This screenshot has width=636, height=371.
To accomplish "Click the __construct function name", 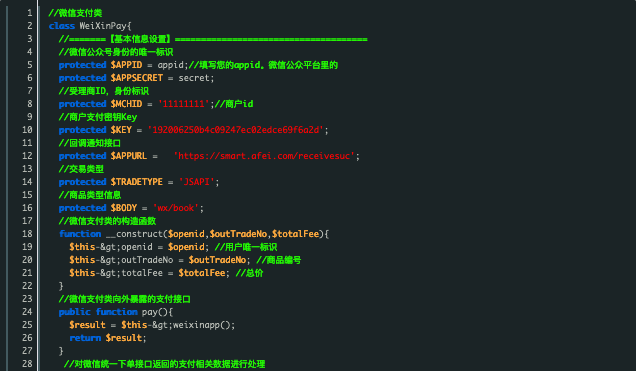I will [134, 234].
